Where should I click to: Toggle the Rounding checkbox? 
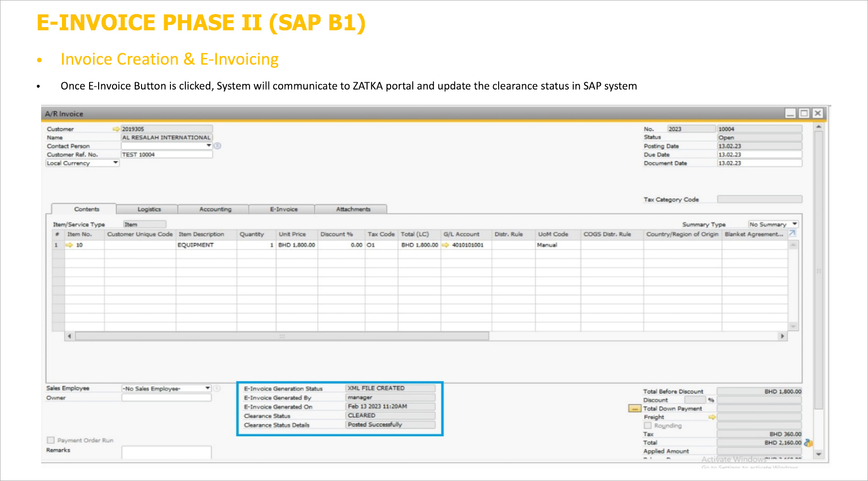(x=647, y=425)
